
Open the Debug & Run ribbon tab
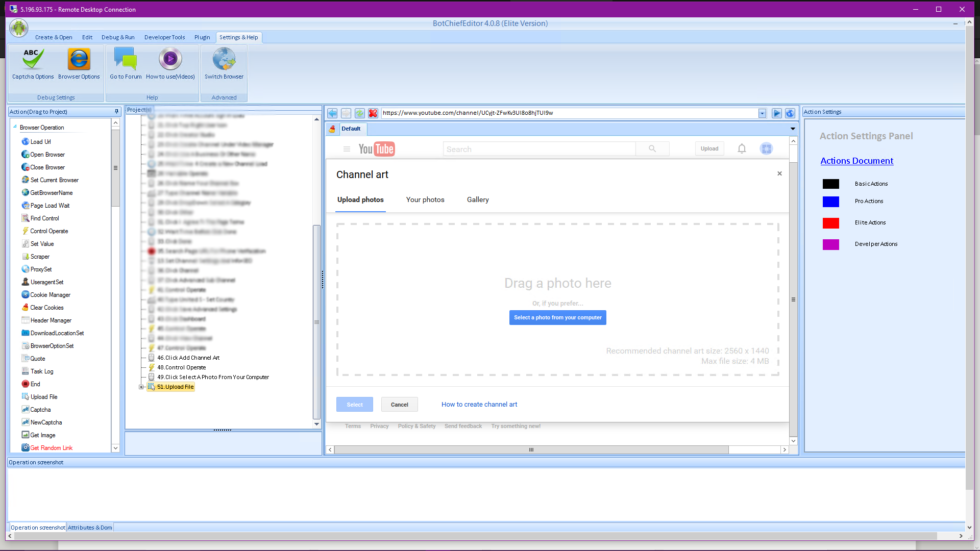click(118, 37)
